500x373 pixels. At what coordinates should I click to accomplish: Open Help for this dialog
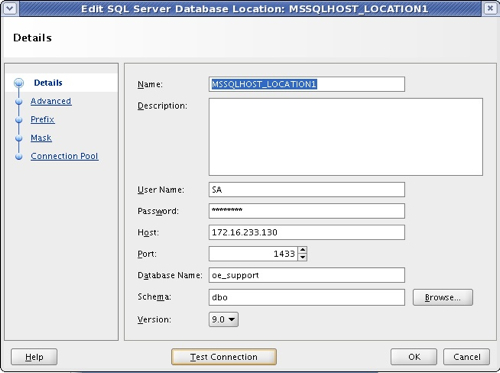coord(34,357)
